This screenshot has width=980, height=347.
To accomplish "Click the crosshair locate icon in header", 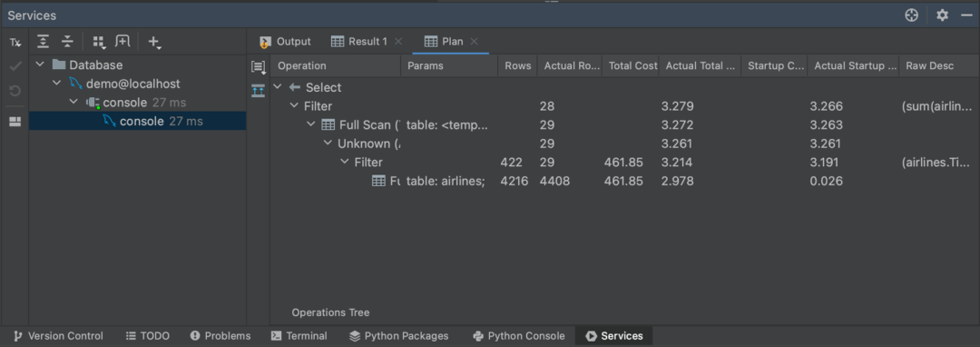I will click(x=911, y=15).
